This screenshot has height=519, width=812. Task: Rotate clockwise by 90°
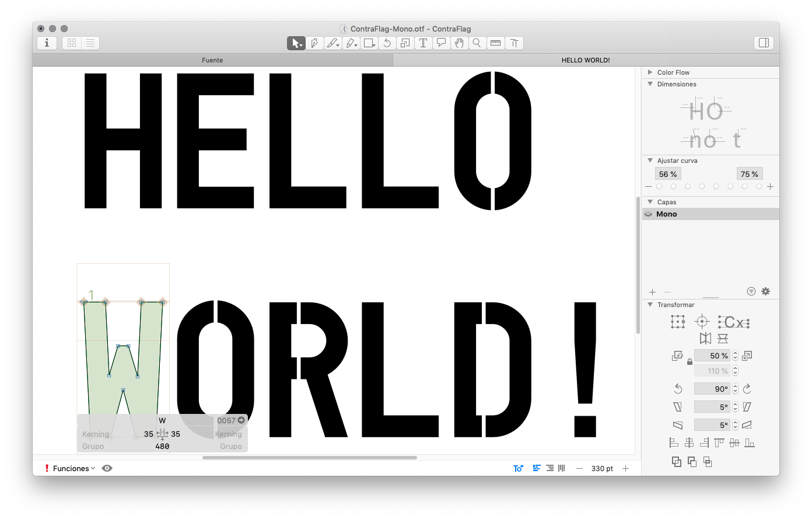tap(747, 389)
